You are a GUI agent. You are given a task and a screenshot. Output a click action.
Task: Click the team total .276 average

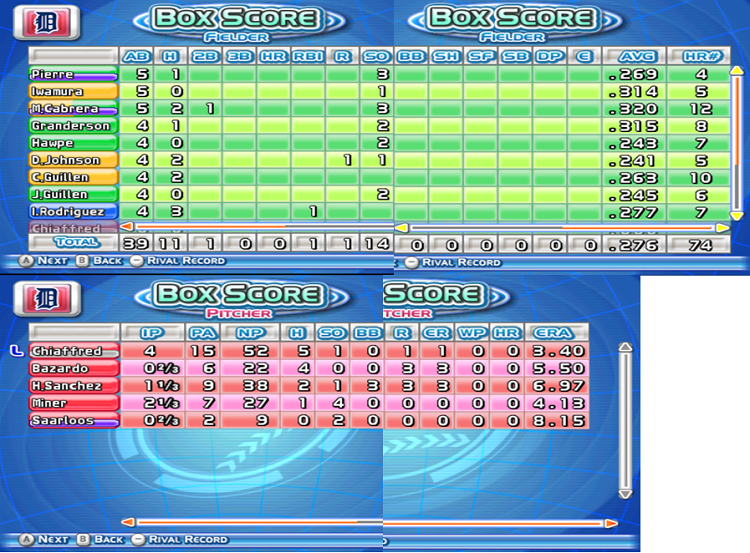click(x=634, y=245)
